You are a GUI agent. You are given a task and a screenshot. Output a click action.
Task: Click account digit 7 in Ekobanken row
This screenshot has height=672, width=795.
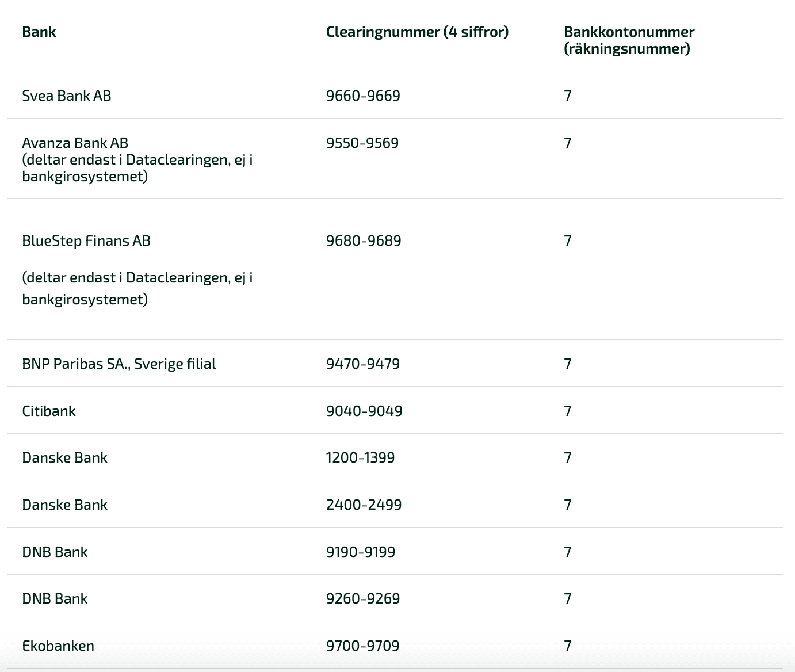568,646
